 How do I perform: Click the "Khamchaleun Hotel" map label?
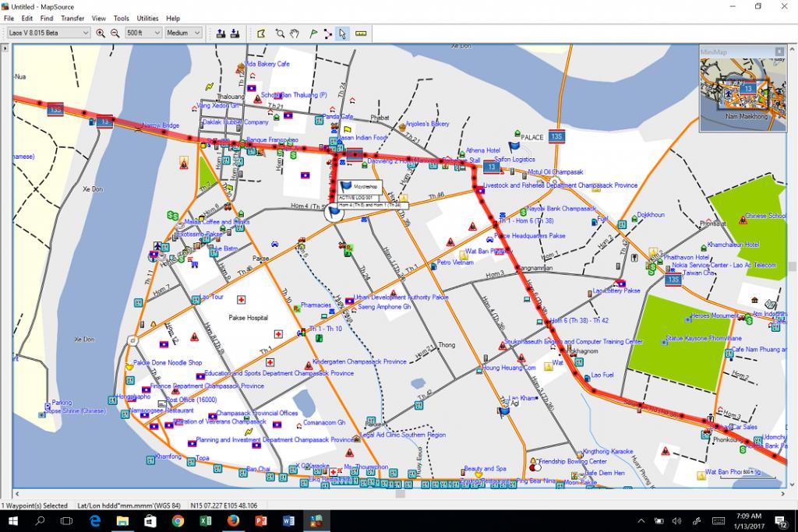[733, 245]
